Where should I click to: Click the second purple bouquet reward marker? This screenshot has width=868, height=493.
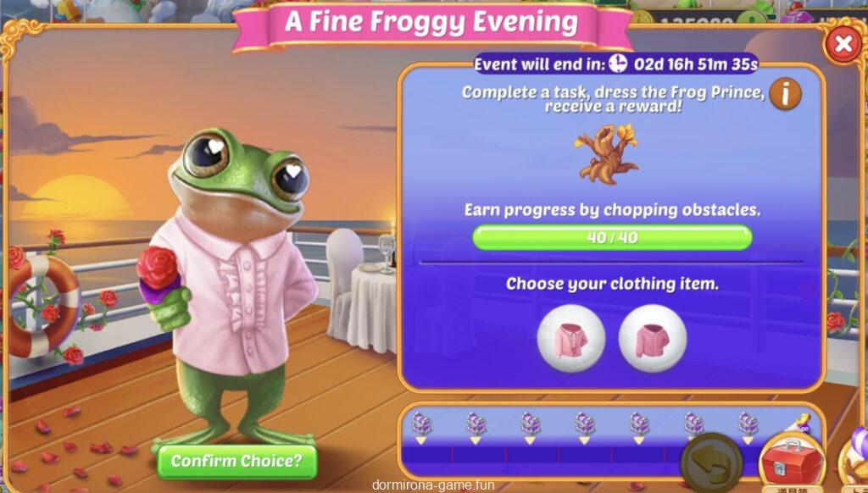(476, 427)
